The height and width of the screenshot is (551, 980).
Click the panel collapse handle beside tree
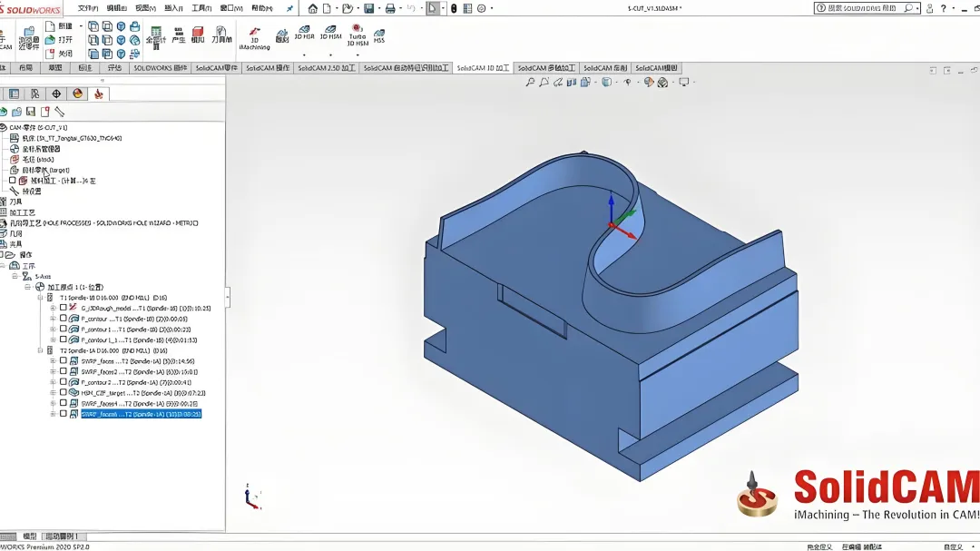coord(228,297)
